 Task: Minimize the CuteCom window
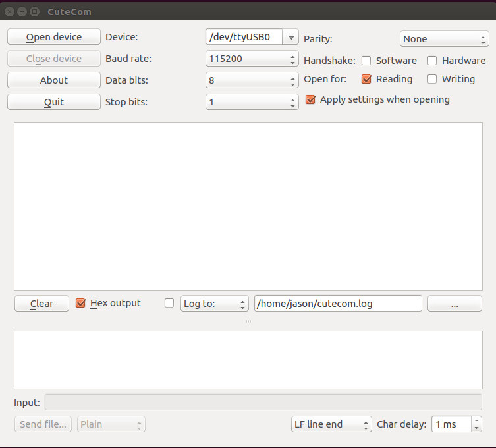point(22,12)
